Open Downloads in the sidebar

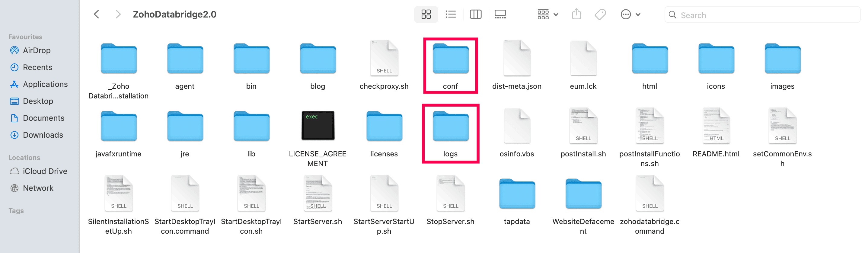[x=37, y=135]
